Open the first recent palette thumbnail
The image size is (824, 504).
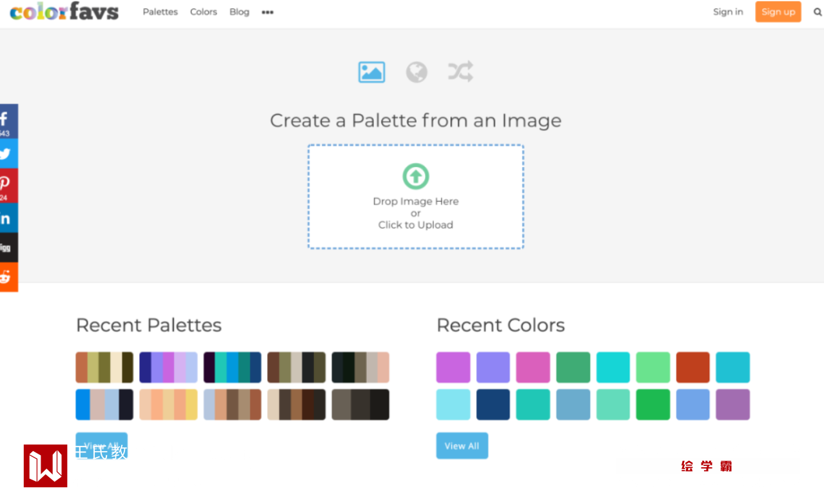[104, 367]
